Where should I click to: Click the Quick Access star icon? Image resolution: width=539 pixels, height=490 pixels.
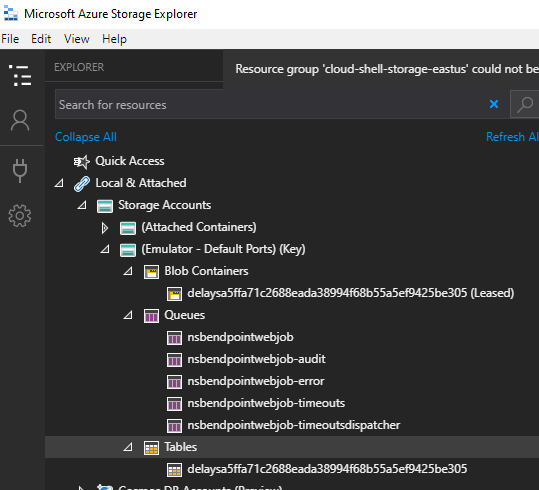pos(82,161)
